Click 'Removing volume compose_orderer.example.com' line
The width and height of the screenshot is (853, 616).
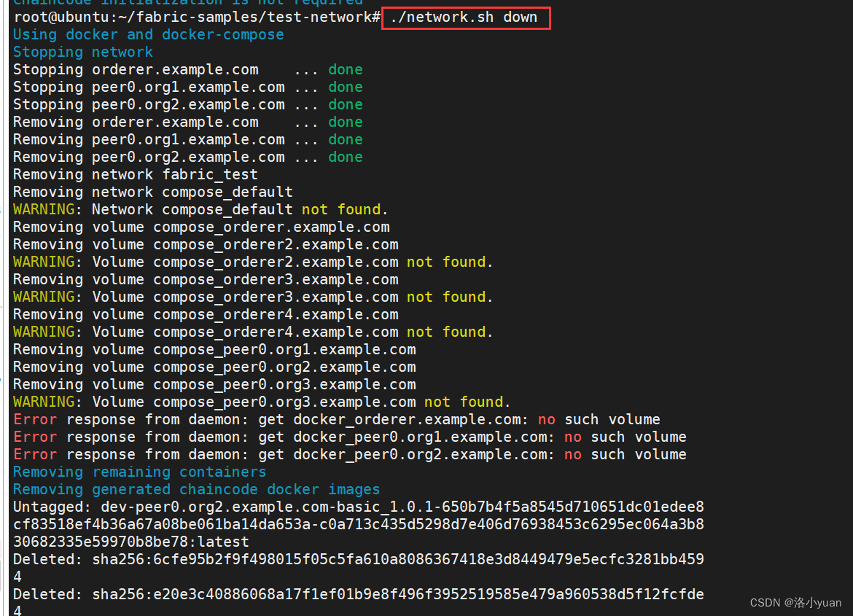tap(201, 227)
